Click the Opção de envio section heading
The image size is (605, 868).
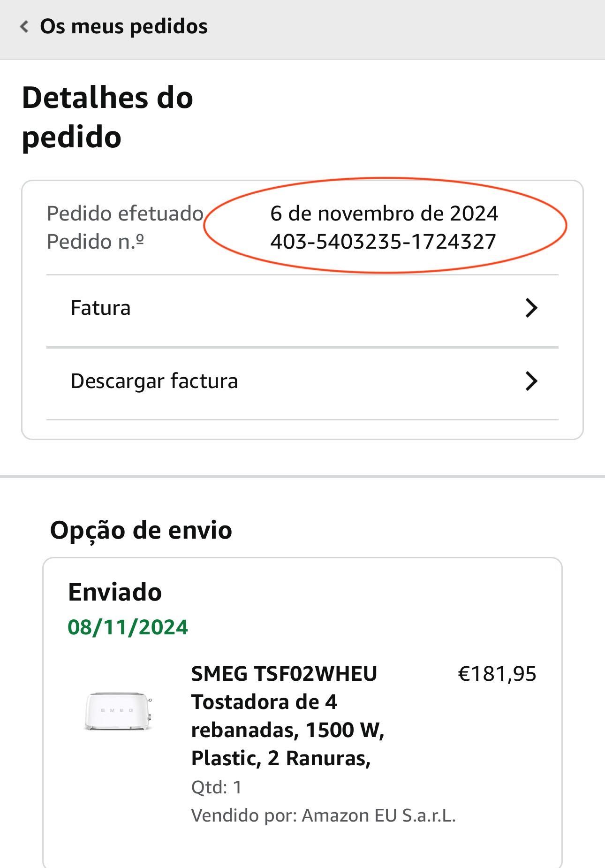coord(141,531)
